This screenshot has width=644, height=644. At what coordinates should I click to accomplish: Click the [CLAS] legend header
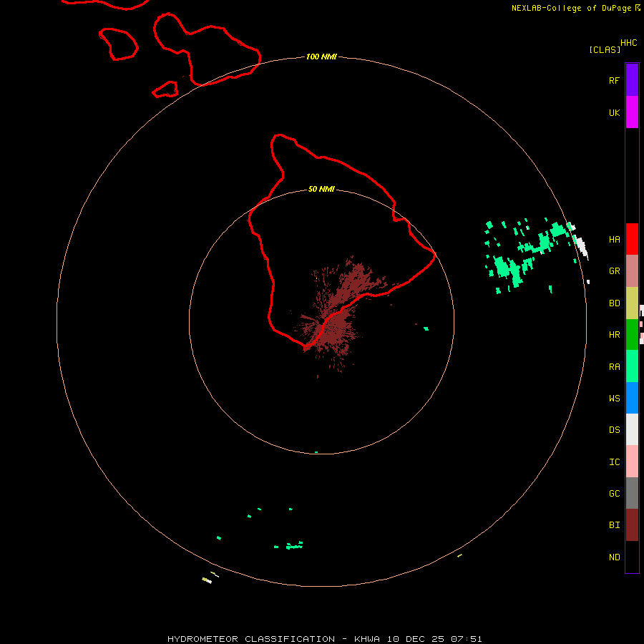(605, 49)
